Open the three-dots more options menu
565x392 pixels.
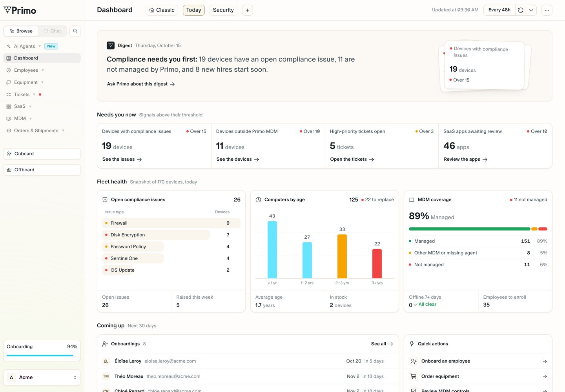click(547, 10)
